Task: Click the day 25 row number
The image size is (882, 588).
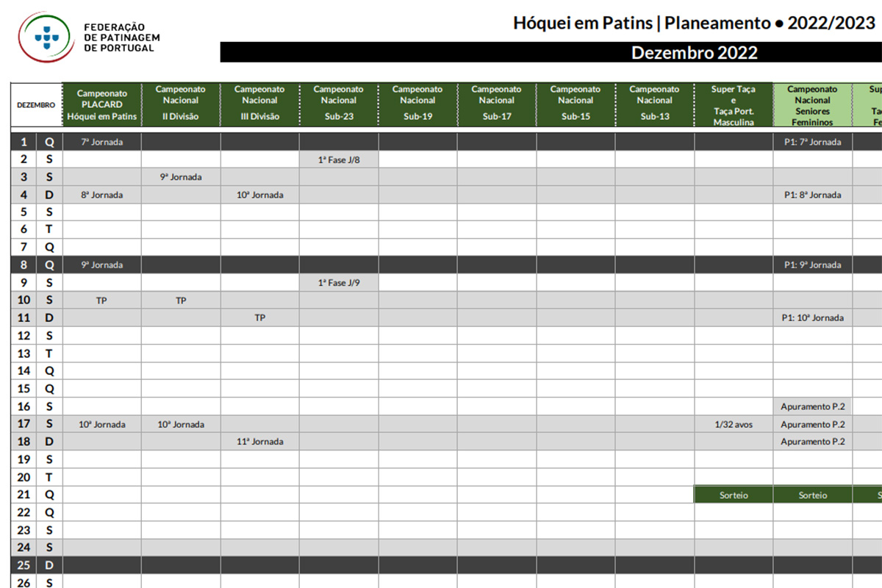Action: (x=24, y=565)
